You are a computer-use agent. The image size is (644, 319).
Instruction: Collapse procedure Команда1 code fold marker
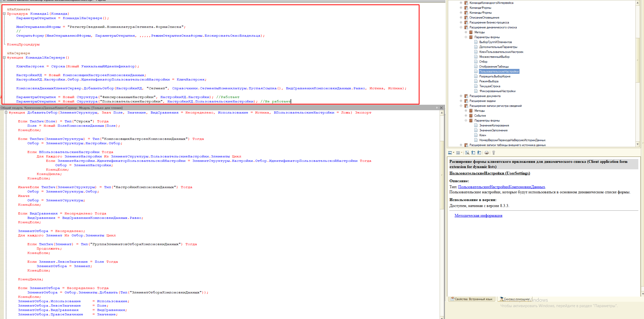pyautogui.click(x=4, y=14)
